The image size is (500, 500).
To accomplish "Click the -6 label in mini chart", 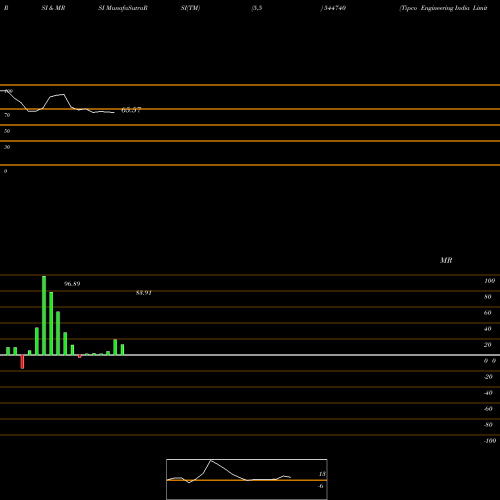I will (x=321, y=486).
